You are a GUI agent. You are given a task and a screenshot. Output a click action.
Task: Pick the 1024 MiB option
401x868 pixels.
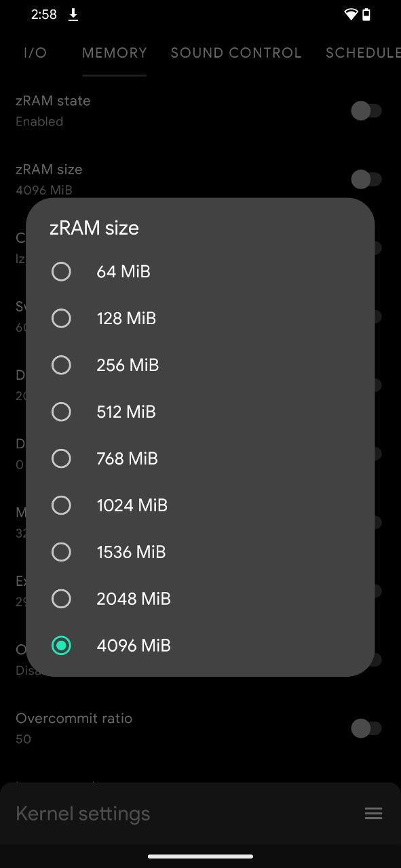(x=200, y=505)
